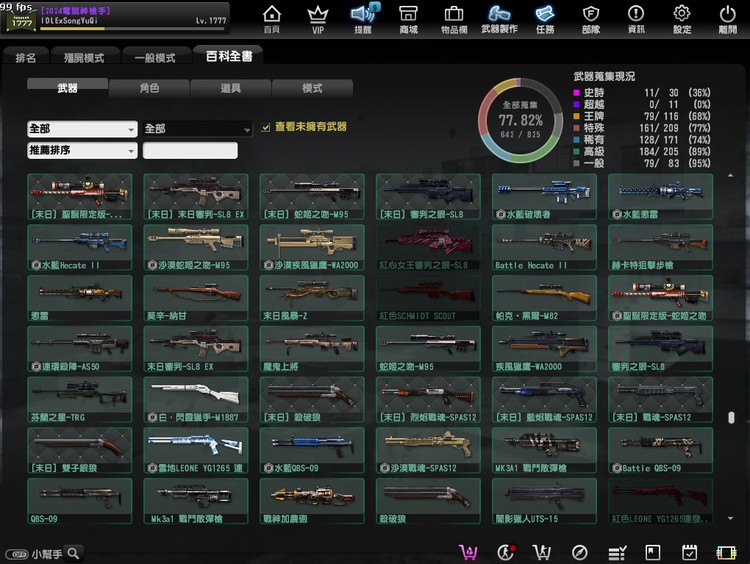Toggle the 小幫手 helper switch
Image resolution: width=750 pixels, height=564 pixels.
[x=18, y=554]
